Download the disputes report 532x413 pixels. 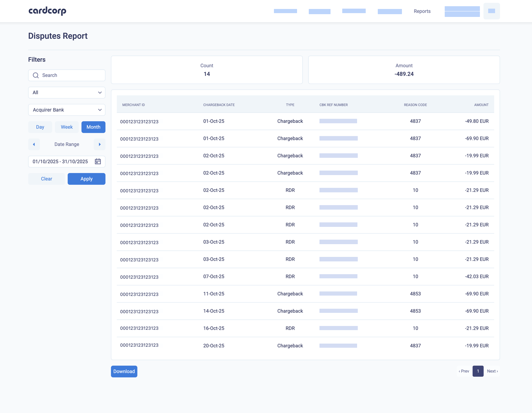coord(124,372)
